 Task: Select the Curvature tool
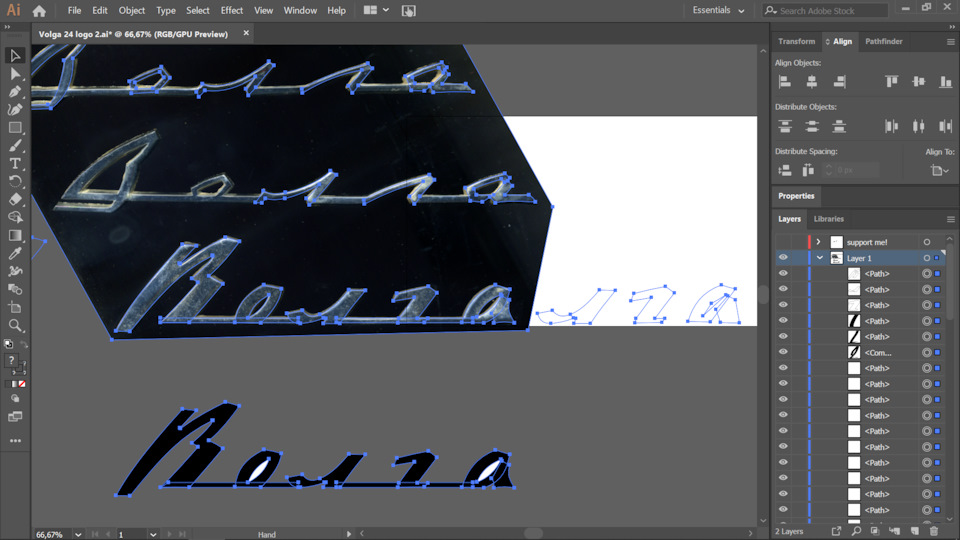(15, 110)
